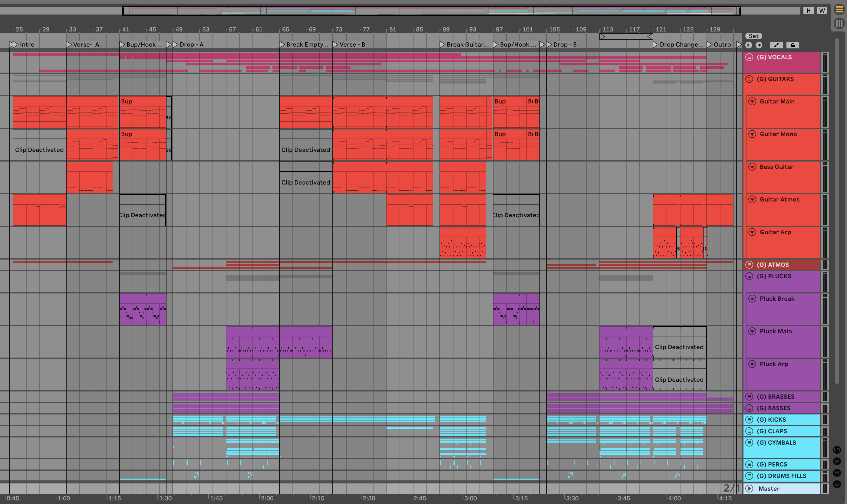The image size is (847, 504).
Task: Toggle the I-O section visibility
Action: (836, 450)
